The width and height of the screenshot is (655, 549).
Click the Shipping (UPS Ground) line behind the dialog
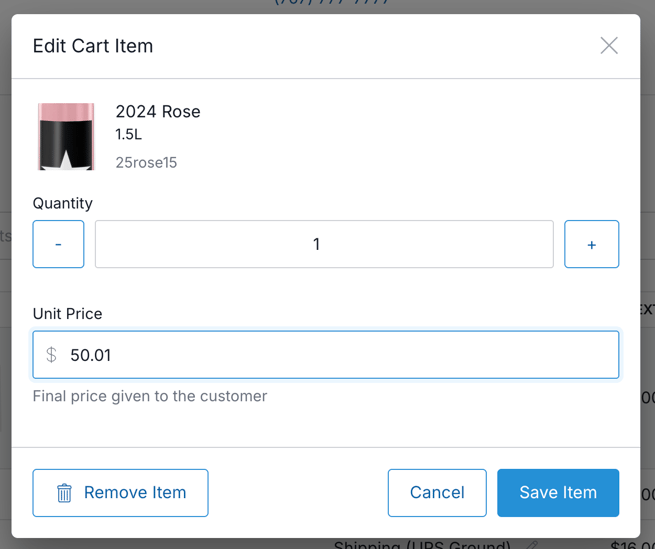(422, 544)
